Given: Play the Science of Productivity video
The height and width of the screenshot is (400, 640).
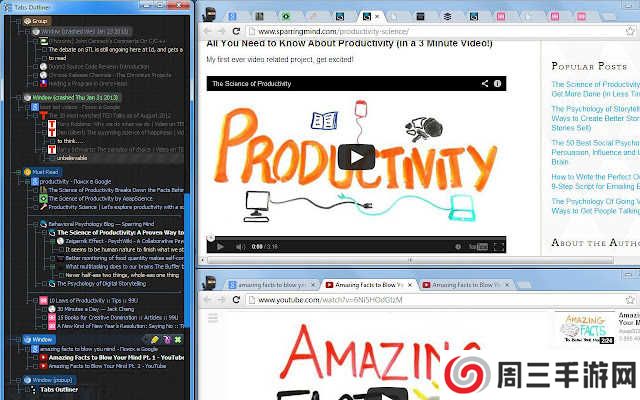Looking at the screenshot, I should [356, 157].
